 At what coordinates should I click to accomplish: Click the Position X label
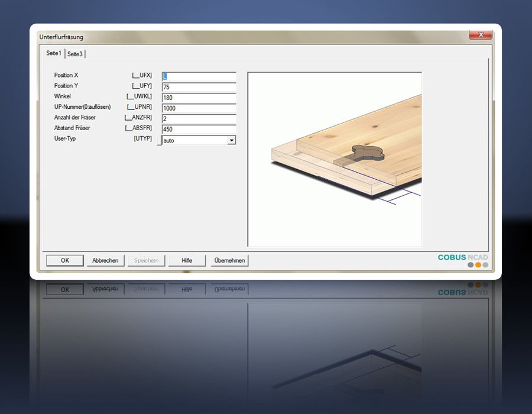pos(66,75)
